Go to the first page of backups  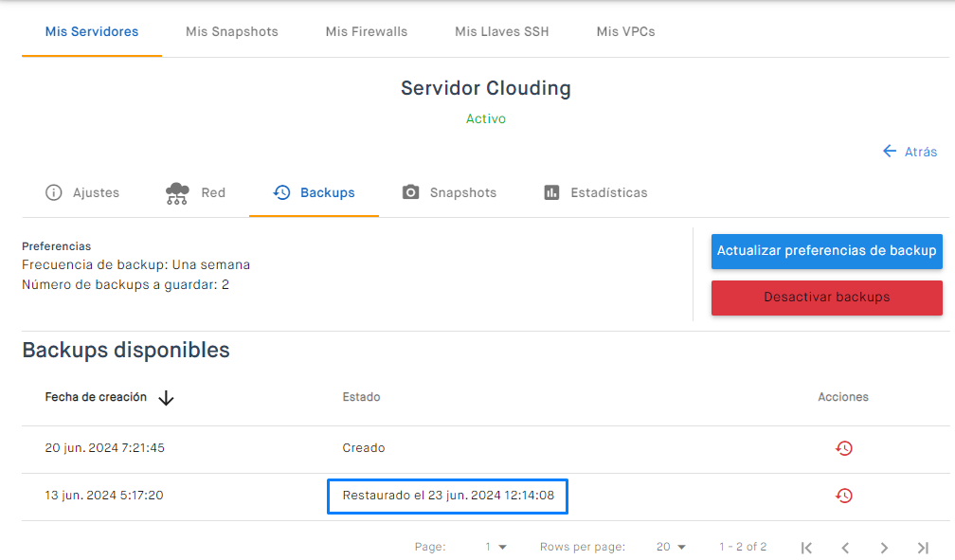click(x=806, y=548)
